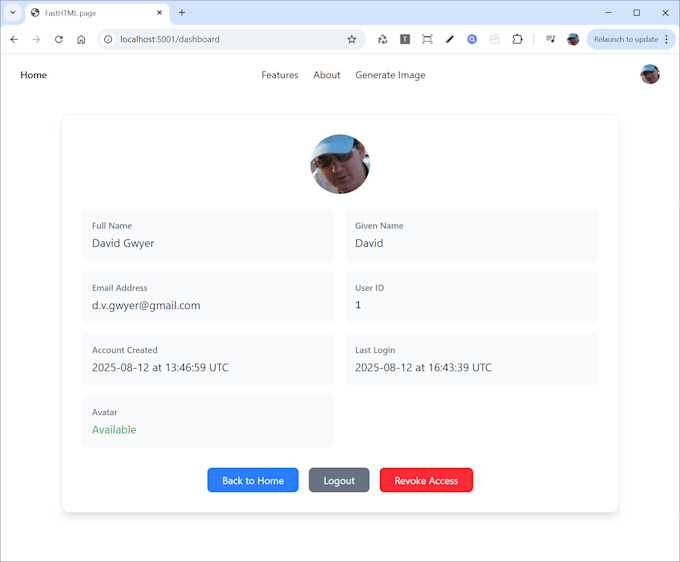Click the Back to Home button
Image resolution: width=680 pixels, height=562 pixels.
(253, 480)
